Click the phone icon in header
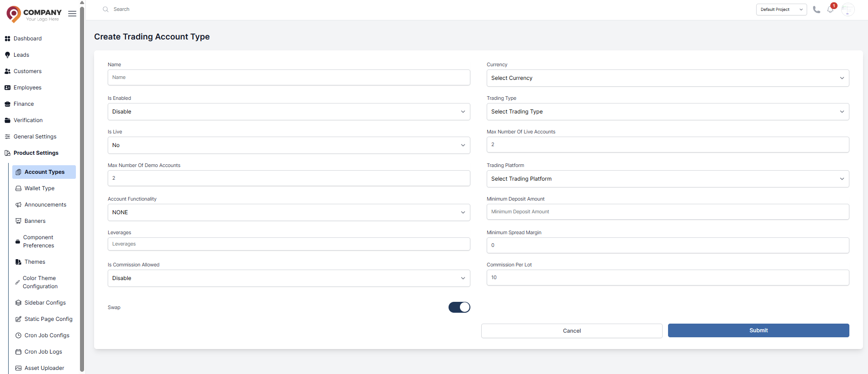 point(817,10)
